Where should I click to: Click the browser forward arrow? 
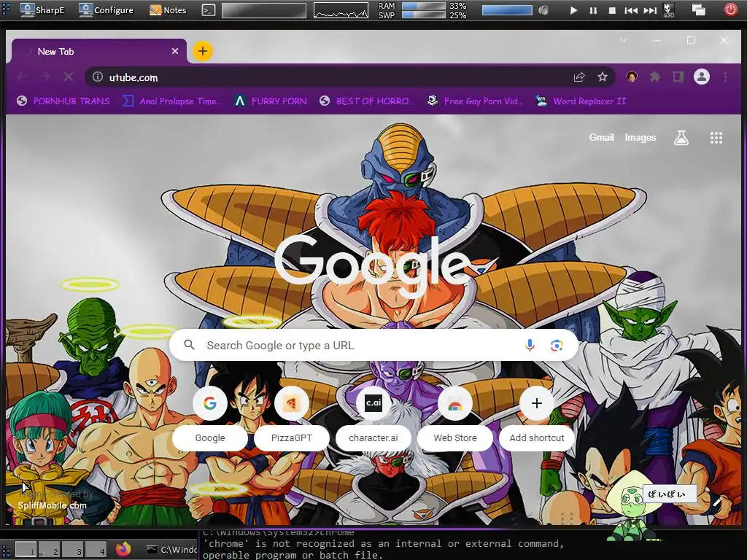pyautogui.click(x=45, y=77)
